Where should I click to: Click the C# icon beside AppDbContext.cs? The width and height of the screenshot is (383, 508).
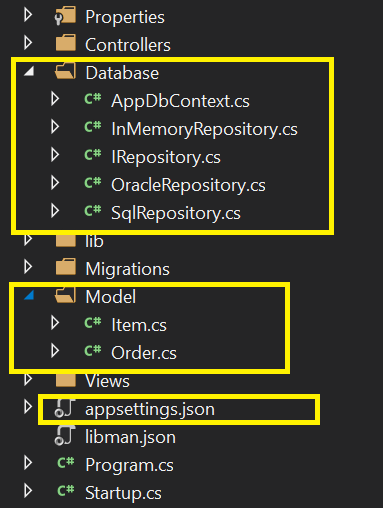tap(92, 99)
